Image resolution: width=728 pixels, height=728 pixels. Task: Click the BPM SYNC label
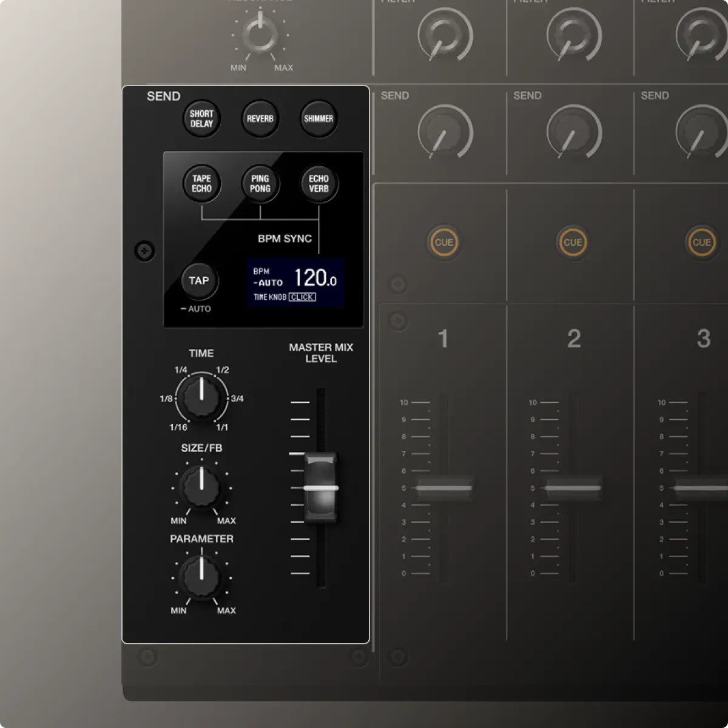click(x=284, y=238)
